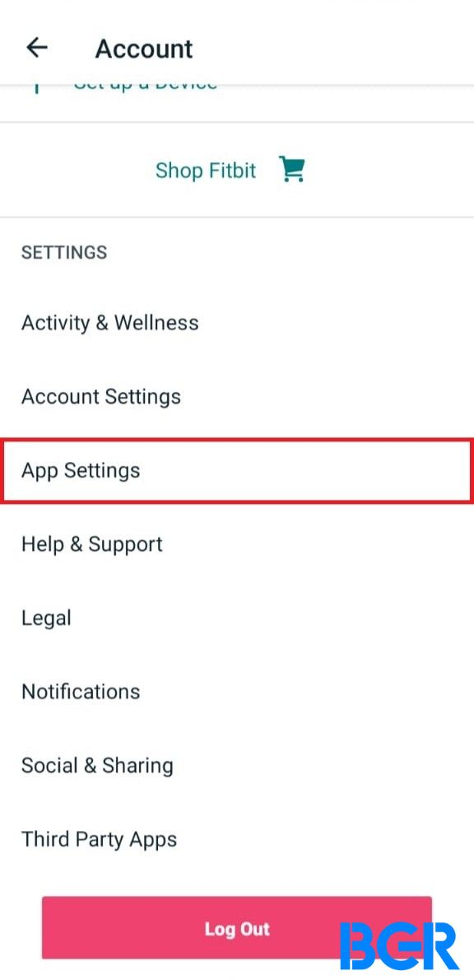Go back using the header arrow

point(37,48)
